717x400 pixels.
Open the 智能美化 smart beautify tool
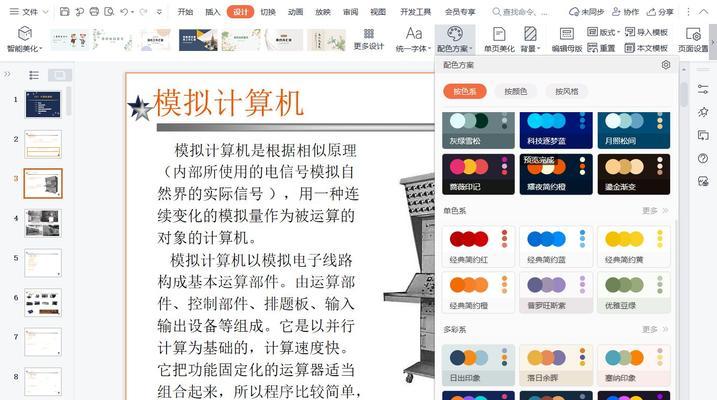(x=24, y=39)
